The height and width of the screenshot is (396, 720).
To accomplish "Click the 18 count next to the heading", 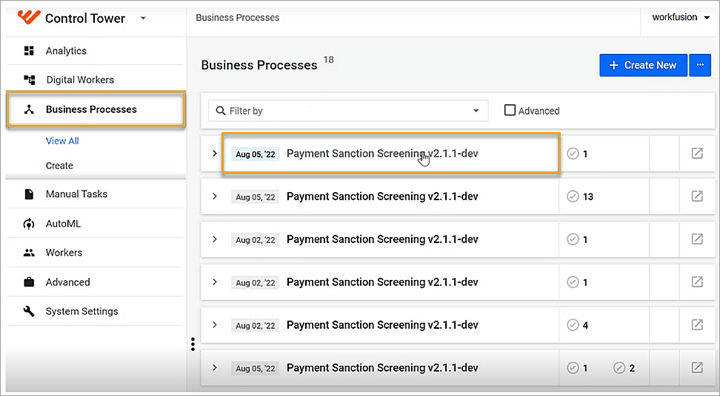I will 329,59.
